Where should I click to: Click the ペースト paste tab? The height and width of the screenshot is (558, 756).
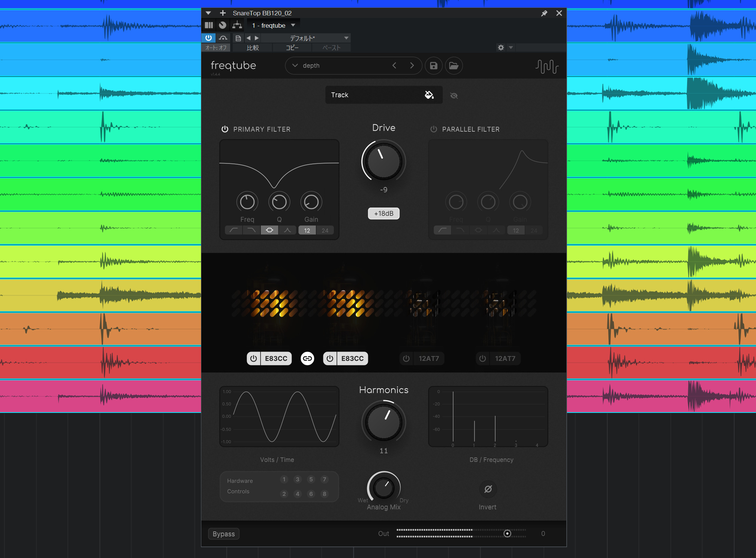(x=331, y=48)
